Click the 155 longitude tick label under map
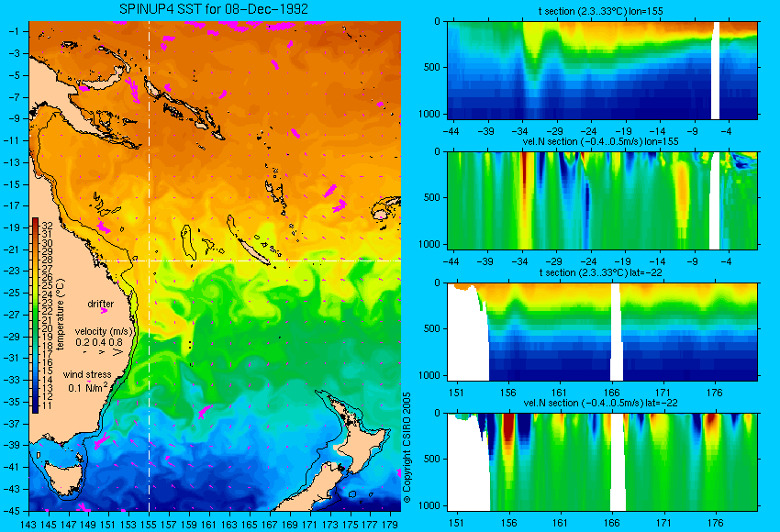 149,525
